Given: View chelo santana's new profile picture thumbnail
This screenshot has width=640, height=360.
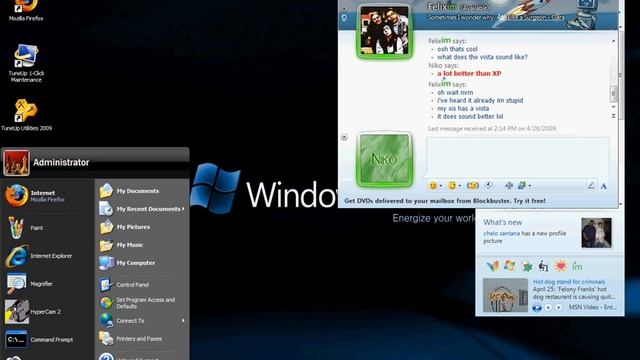Looking at the screenshot, I should click(x=596, y=233).
